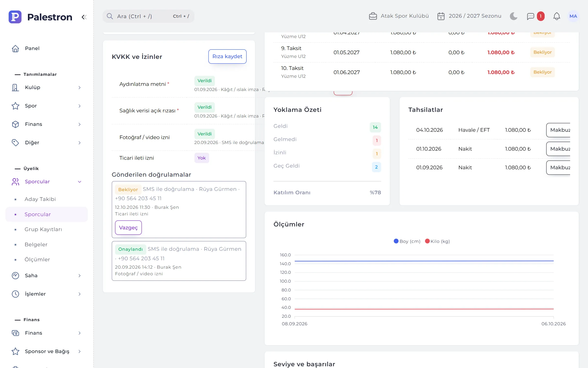This screenshot has width=588, height=368.
Task: Expand the Saha sidebar menu
Action: (47, 276)
